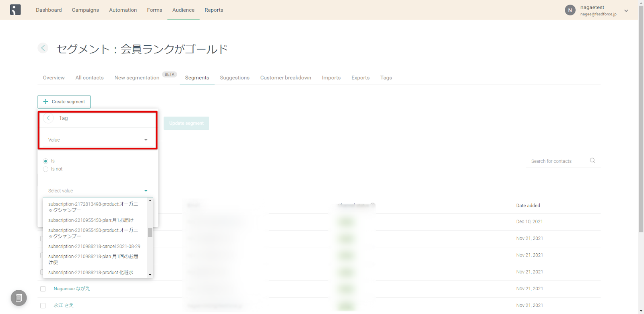The image size is (644, 314).
Task: Go back with the segment title arrow
Action: pos(43,48)
